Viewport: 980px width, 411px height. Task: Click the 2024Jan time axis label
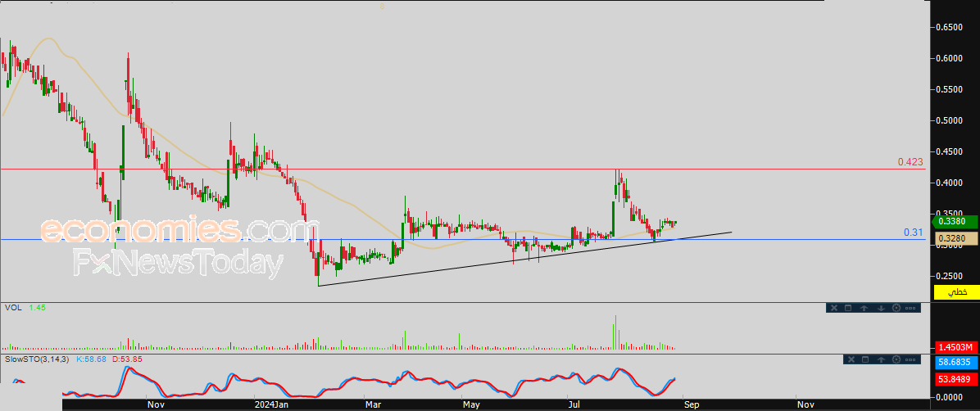[x=273, y=404]
